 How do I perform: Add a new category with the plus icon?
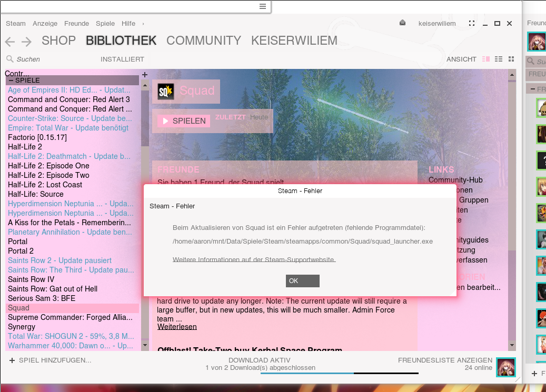[145, 75]
